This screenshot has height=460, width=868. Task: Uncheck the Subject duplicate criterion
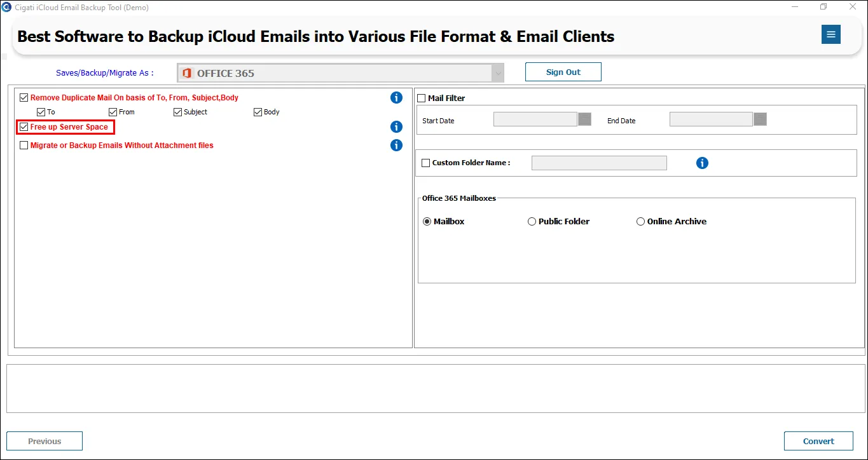178,112
